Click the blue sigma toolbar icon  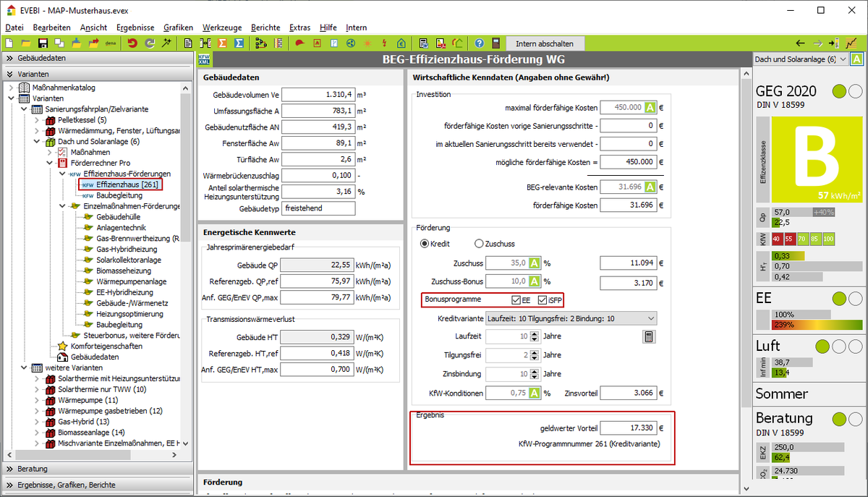pyautogui.click(x=239, y=43)
